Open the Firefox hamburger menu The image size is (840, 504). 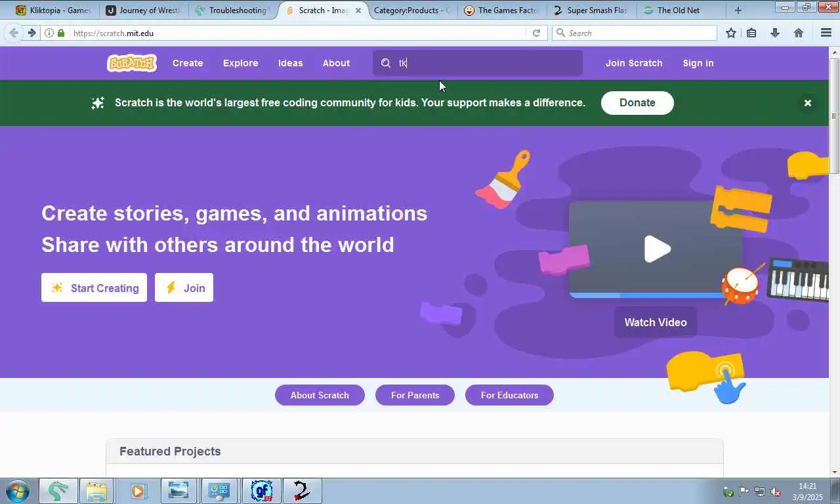pyautogui.click(x=826, y=33)
